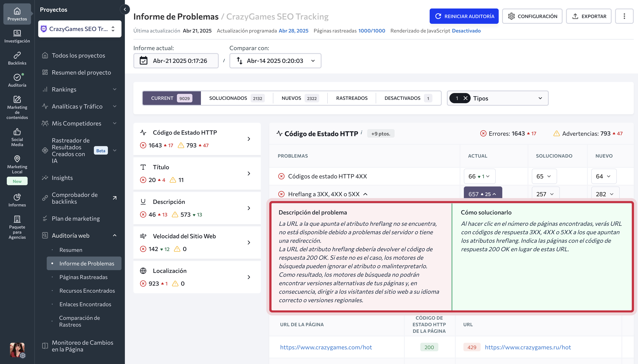638x364 pixels.
Task: Open the Investigación section icon
Action: [17, 33]
